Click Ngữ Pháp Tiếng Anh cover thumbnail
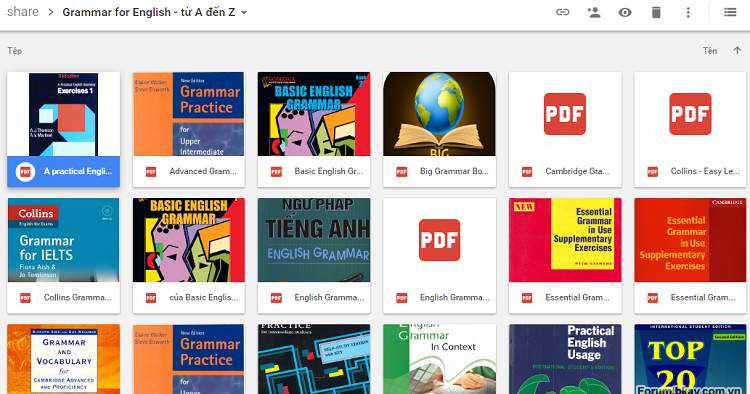 pos(314,240)
